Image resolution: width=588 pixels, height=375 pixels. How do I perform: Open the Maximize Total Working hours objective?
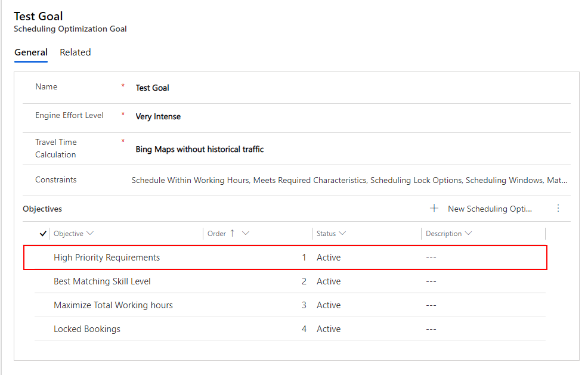coord(113,305)
